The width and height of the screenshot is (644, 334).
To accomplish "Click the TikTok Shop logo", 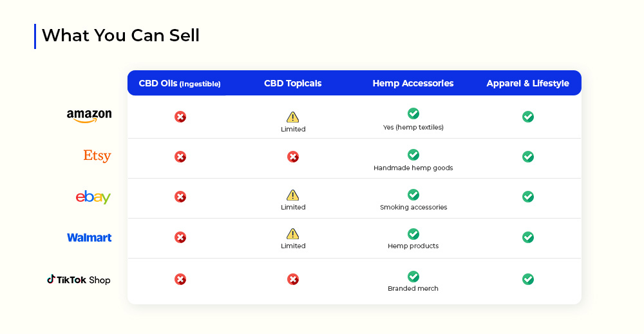I will 79,280.
